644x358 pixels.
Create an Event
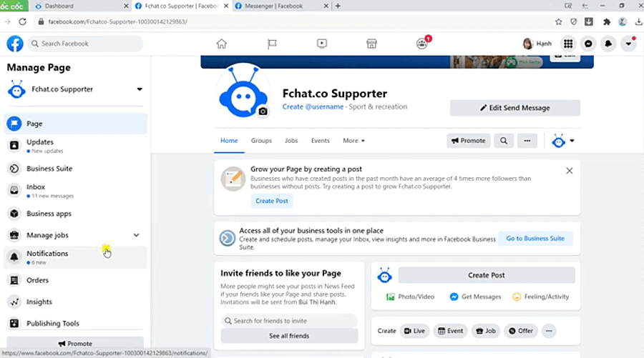point(451,331)
